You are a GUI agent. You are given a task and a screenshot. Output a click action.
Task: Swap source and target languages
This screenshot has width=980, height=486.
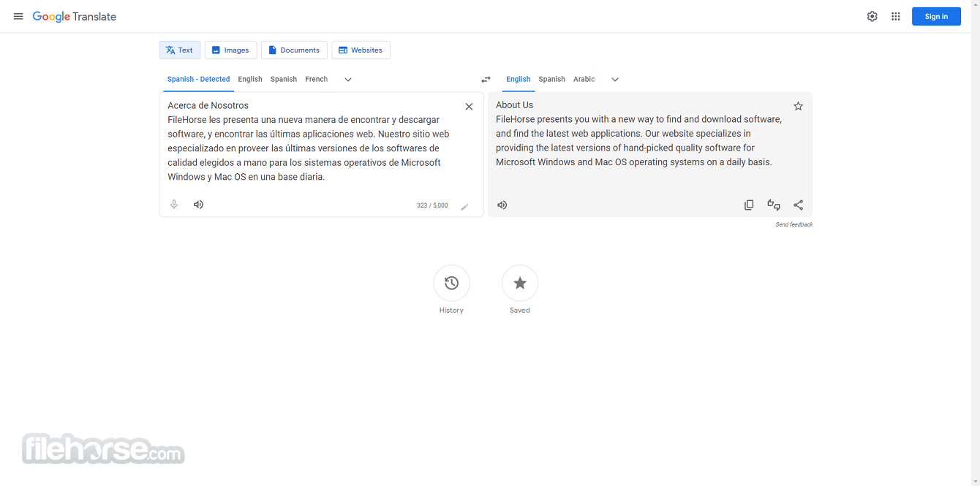coord(486,80)
